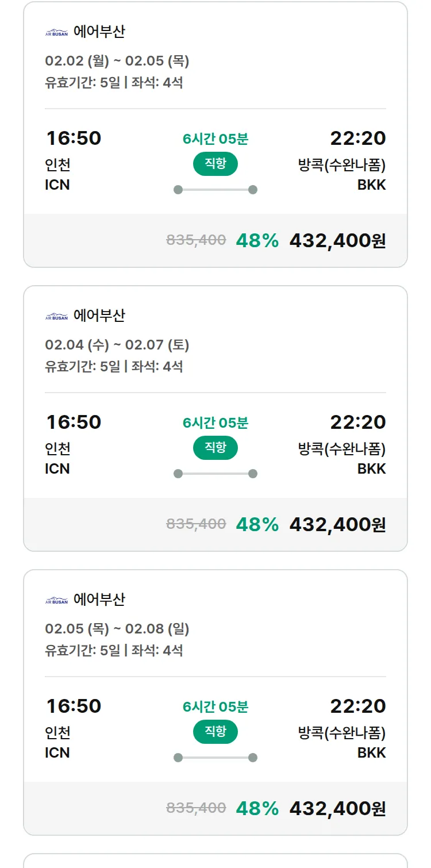This screenshot has height=868, width=431.
Task: Click Air Busan logo on 02.05 flight card
Action: point(56,601)
